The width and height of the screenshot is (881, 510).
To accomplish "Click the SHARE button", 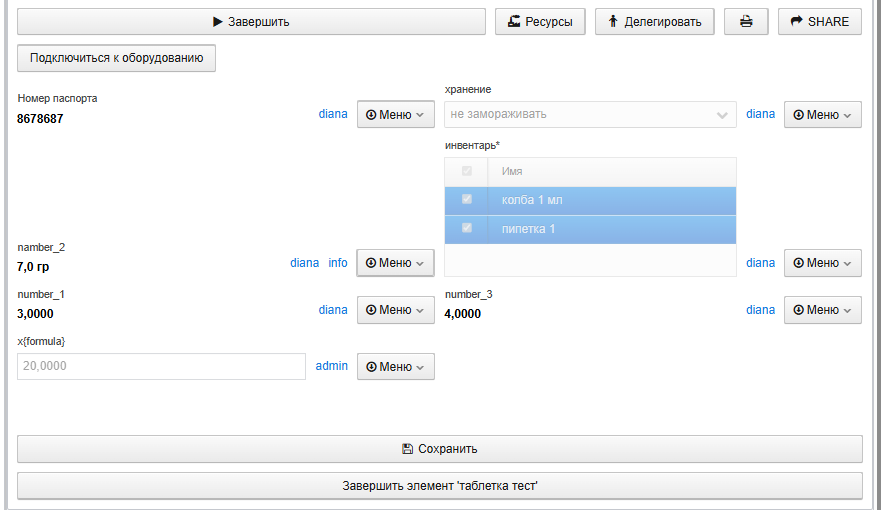I will click(x=820, y=21).
